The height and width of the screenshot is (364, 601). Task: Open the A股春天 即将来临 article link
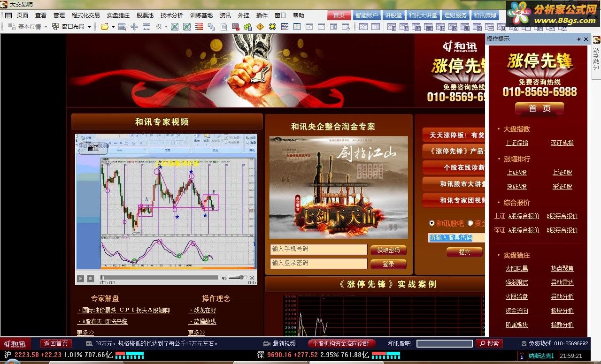point(102,321)
